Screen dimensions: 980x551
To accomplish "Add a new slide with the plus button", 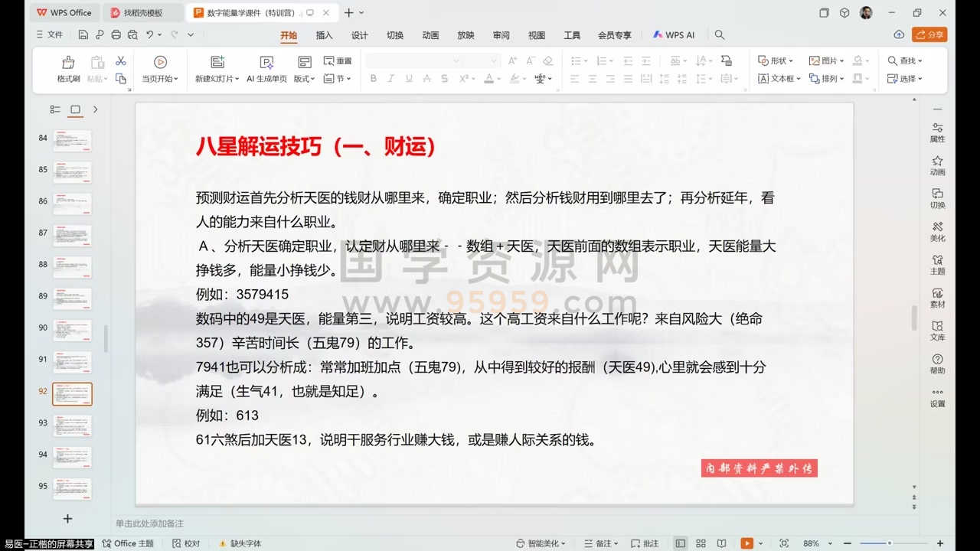I will pyautogui.click(x=67, y=519).
